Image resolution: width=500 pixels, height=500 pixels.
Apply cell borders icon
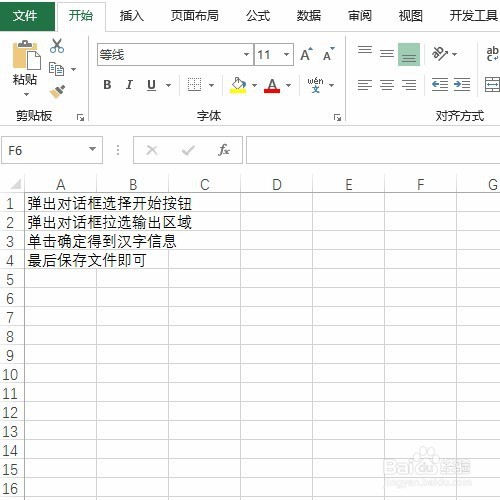[194, 85]
